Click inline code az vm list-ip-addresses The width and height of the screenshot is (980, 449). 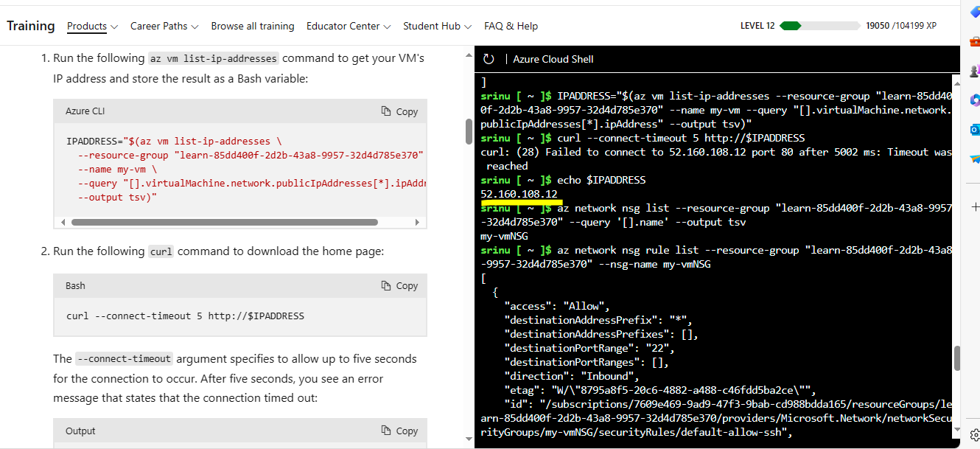214,58
